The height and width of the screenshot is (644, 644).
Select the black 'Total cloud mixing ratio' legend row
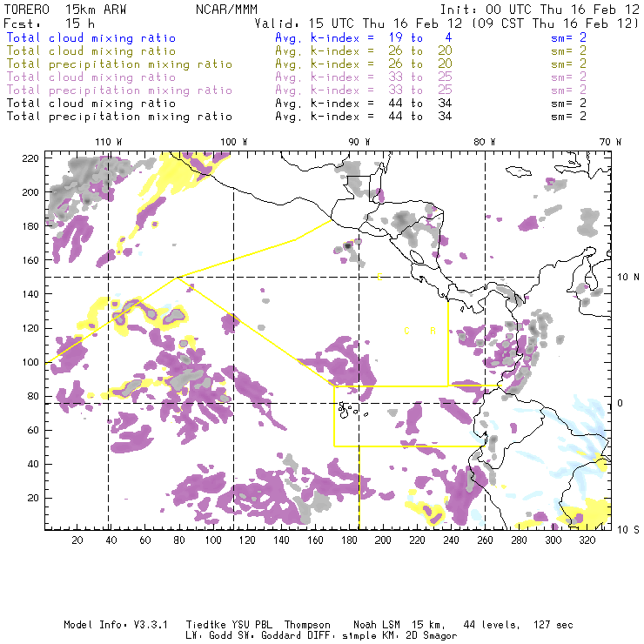pos(296,103)
